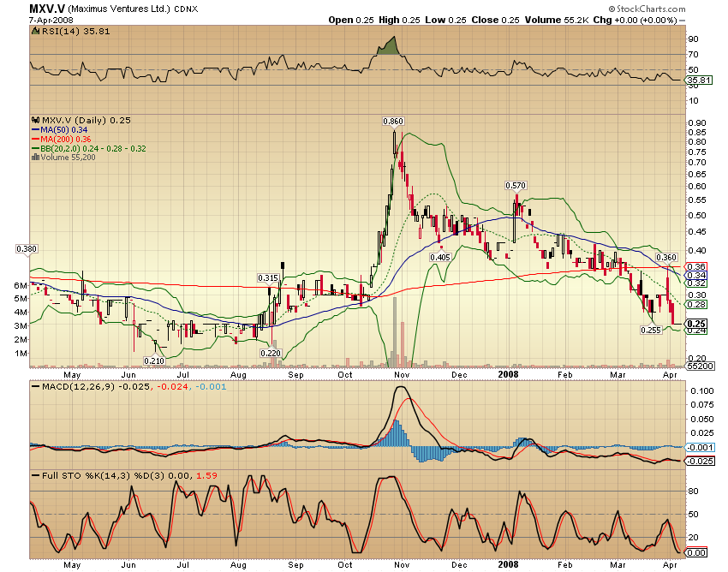Click the 0.50 price axis label
The image size is (728, 572).
pos(698,216)
